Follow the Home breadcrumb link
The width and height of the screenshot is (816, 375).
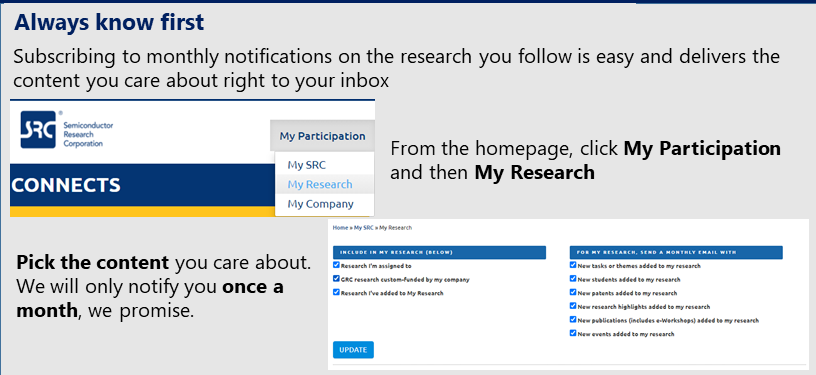click(340, 228)
